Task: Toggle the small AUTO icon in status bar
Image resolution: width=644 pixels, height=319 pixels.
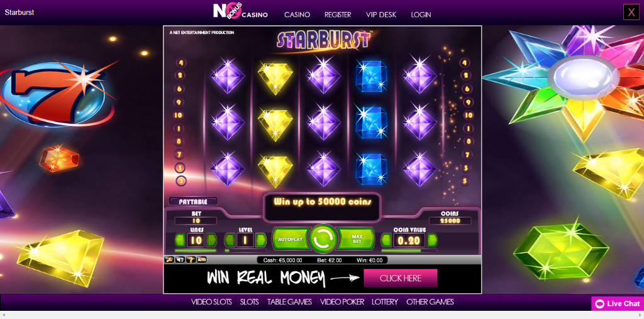Action: pos(202,259)
